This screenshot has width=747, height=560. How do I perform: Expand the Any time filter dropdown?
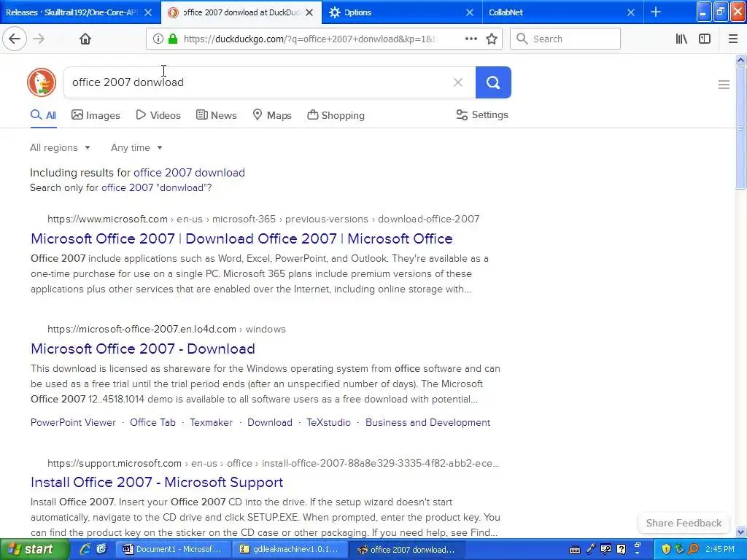point(136,147)
